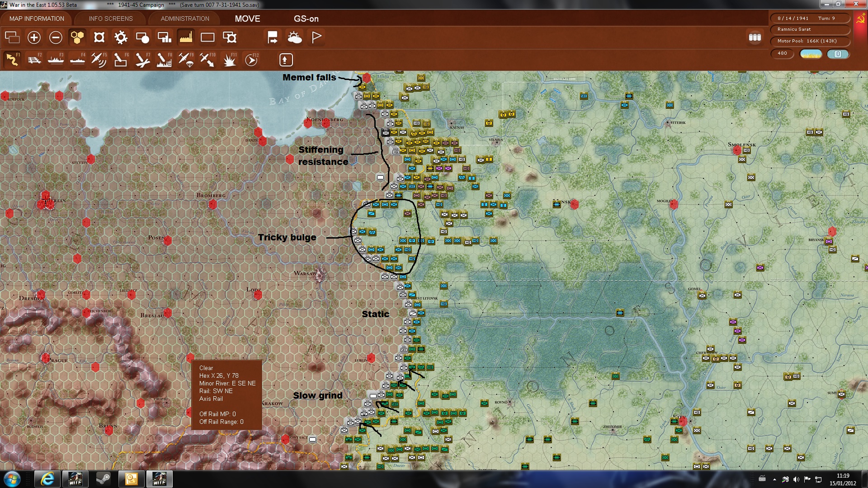Zoom out the map with the minus icon
The width and height of the screenshot is (868, 488).
click(x=56, y=38)
